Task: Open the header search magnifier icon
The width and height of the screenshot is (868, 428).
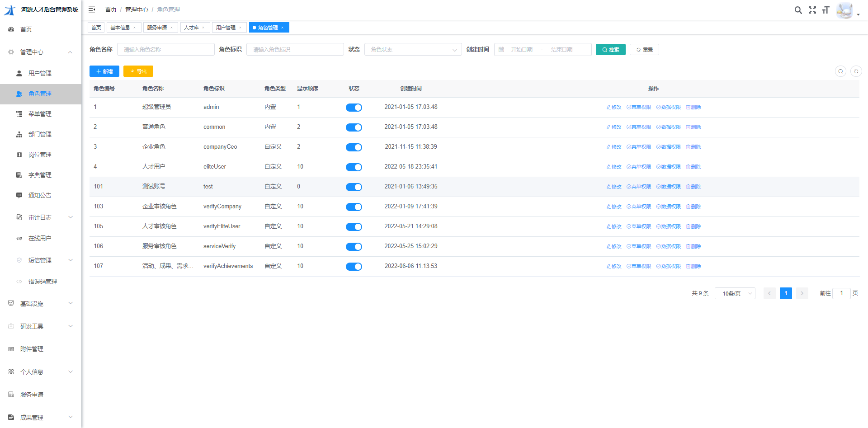Action: [798, 10]
